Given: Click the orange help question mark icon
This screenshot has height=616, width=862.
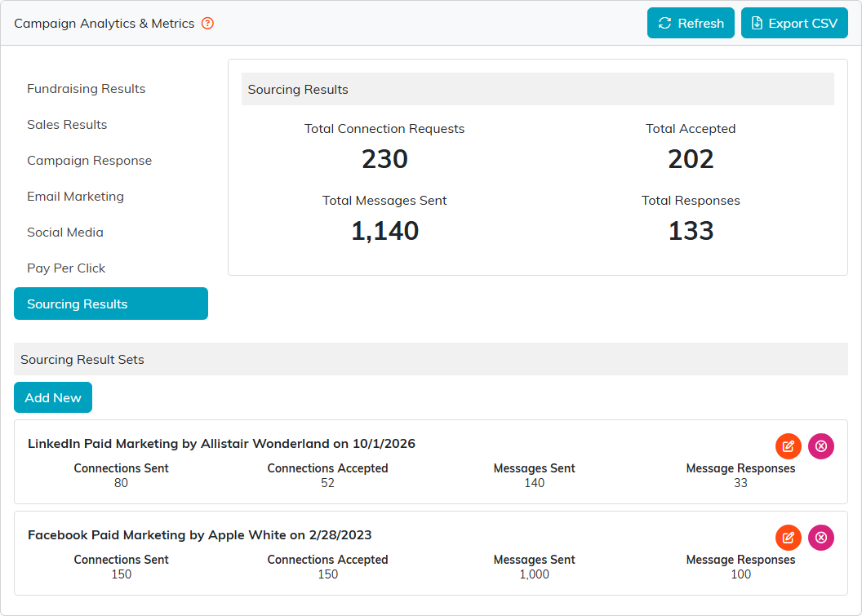Looking at the screenshot, I should tap(207, 23).
